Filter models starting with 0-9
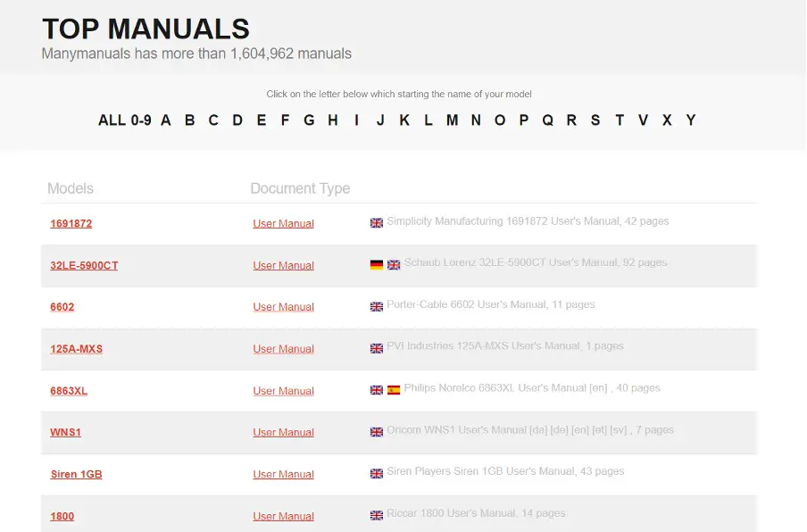The height and width of the screenshot is (532, 807). pos(141,120)
